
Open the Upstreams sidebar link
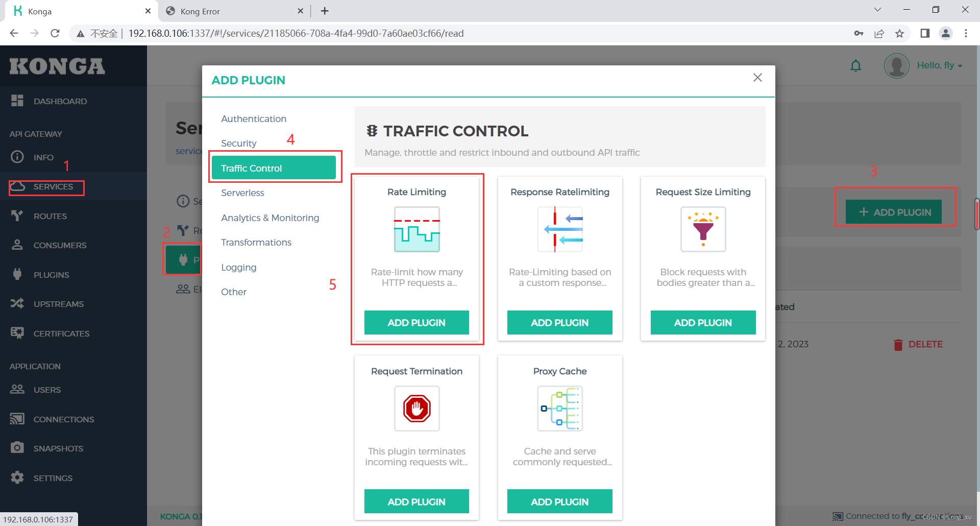pyautogui.click(x=59, y=304)
